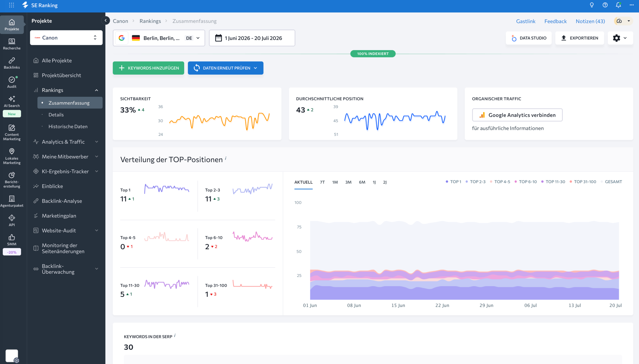Open the date range picker field

pyautogui.click(x=252, y=38)
